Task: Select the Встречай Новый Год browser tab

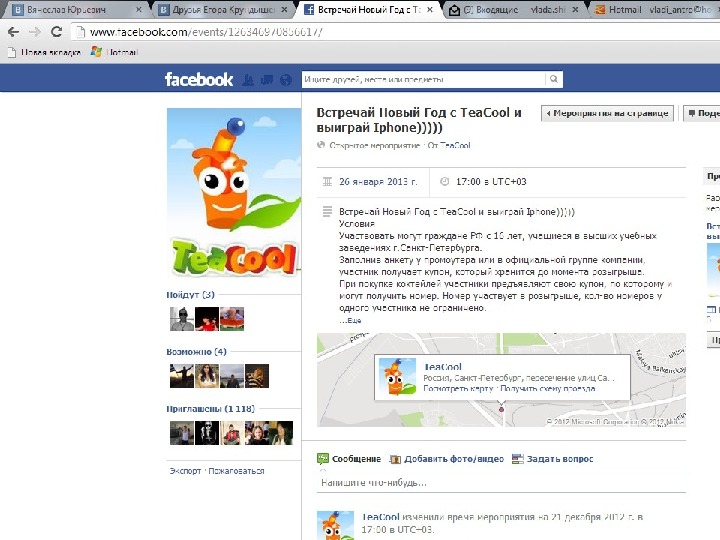Action: click(369, 9)
